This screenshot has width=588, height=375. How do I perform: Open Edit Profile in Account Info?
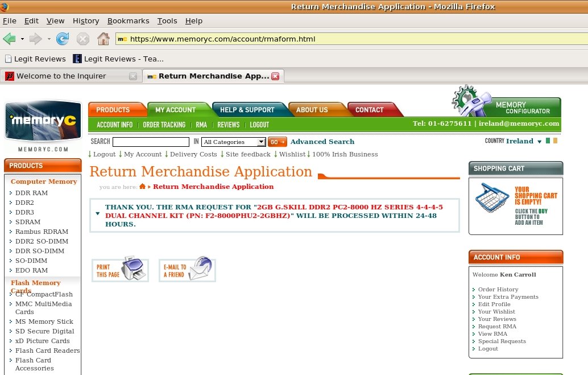(494, 304)
